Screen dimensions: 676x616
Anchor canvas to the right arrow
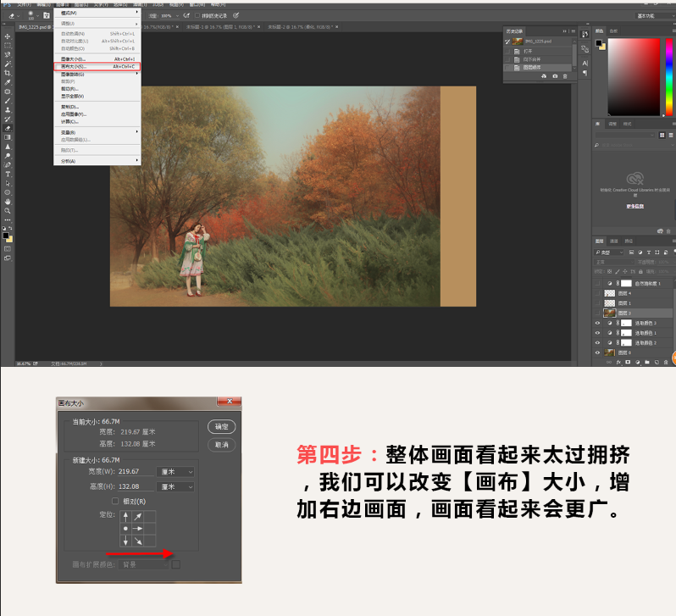tap(137, 529)
